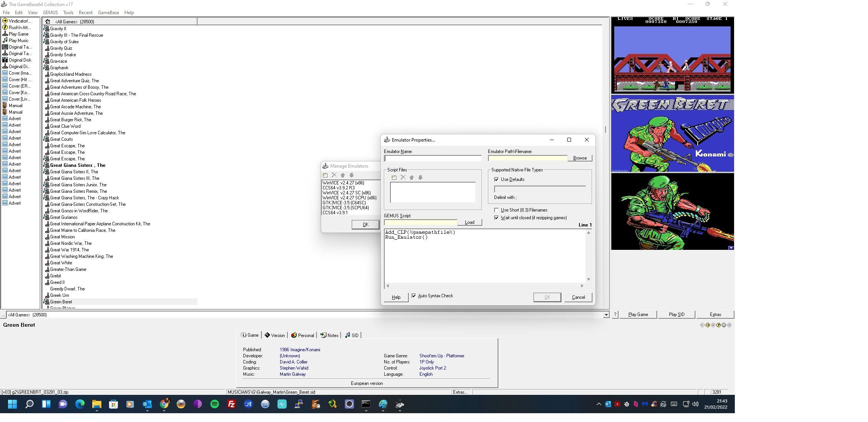Click the Windows Start button

12,404
